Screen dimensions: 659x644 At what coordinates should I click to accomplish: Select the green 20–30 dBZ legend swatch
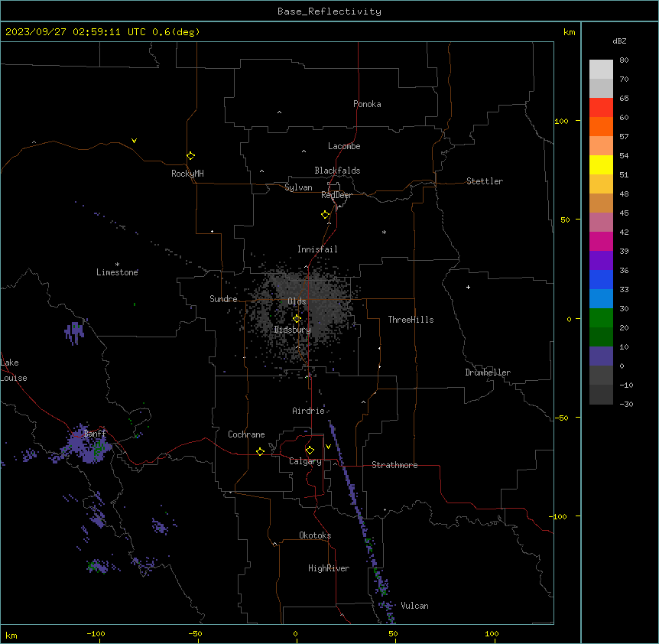click(601, 318)
